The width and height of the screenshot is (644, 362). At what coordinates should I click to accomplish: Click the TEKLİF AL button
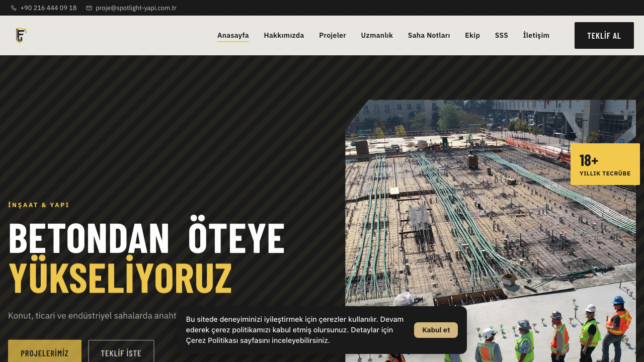[604, 35]
